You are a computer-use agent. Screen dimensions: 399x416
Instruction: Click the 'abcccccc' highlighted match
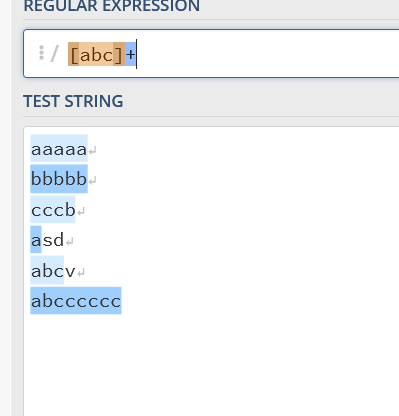[x=76, y=300]
